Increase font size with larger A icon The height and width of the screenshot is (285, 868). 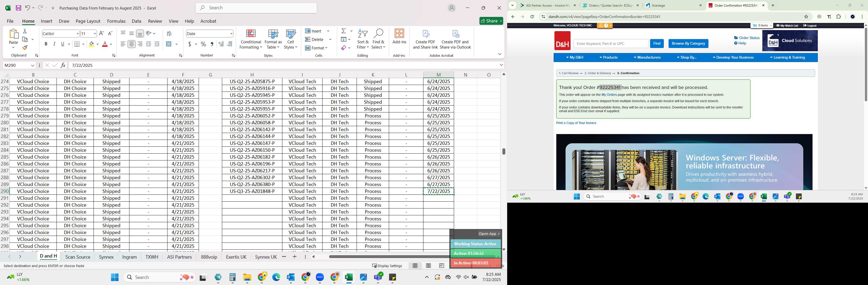click(101, 33)
